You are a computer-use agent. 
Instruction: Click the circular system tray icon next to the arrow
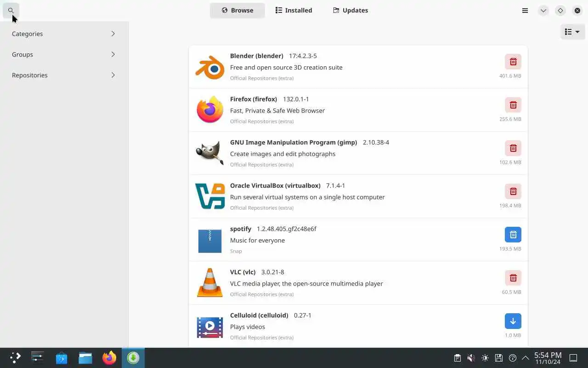[513, 358]
